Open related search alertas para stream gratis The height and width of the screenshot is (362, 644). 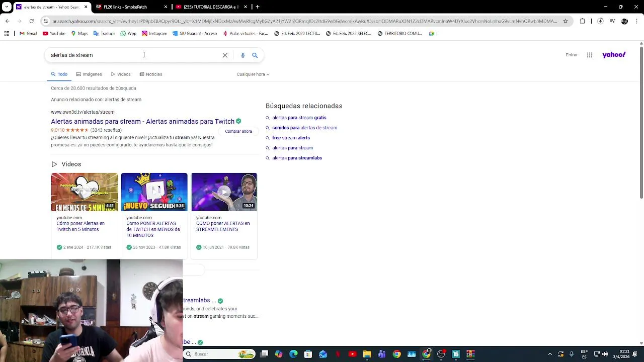(x=299, y=118)
